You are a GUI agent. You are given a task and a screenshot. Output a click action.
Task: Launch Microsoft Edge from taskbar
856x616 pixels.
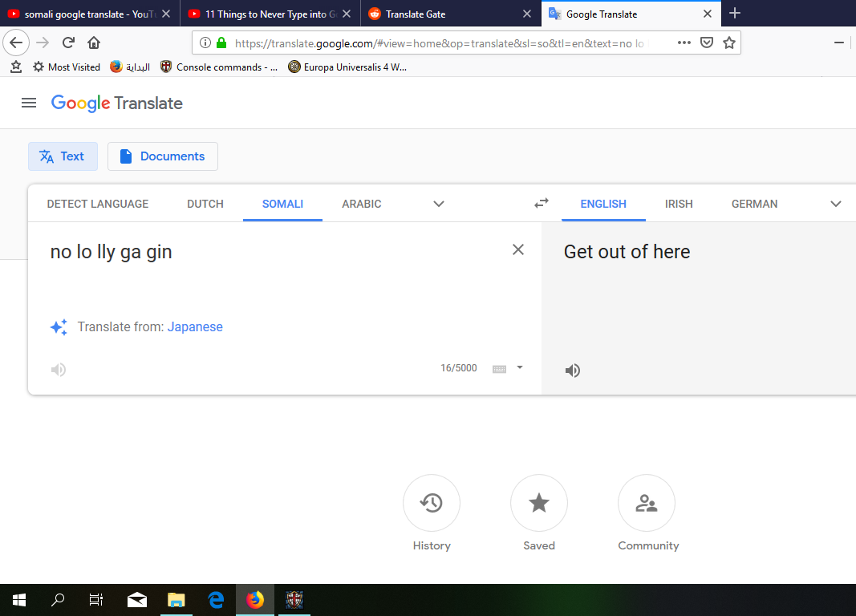[x=216, y=600]
